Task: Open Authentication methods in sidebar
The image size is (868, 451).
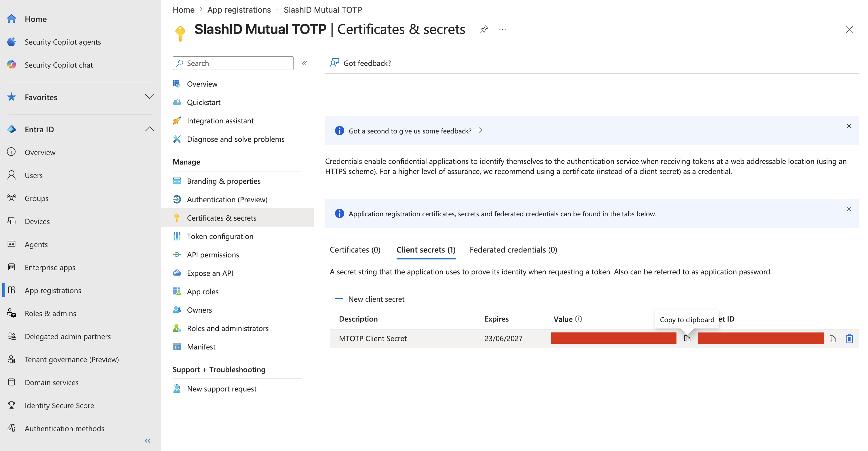Action: (x=64, y=428)
